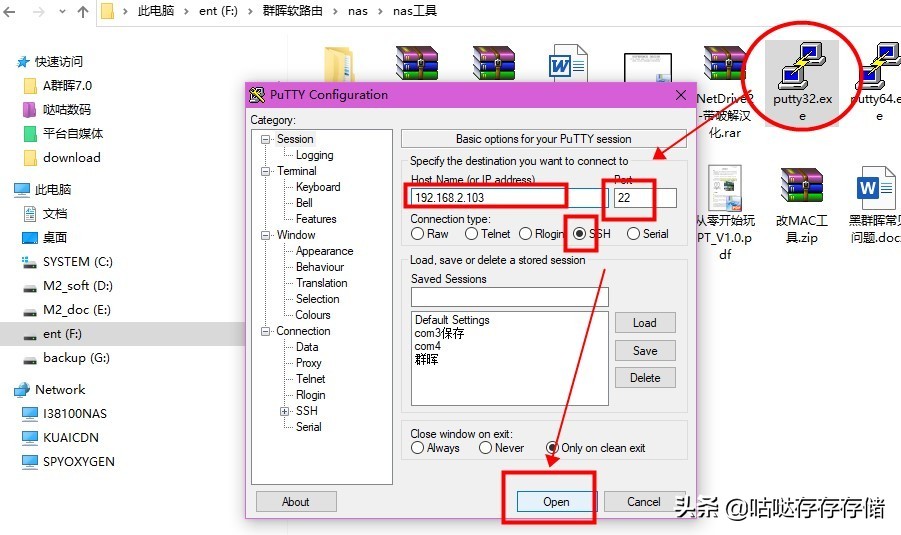The width and height of the screenshot is (901, 535).
Task: Open Appearance category in PuTTY tree
Action: click(x=324, y=251)
